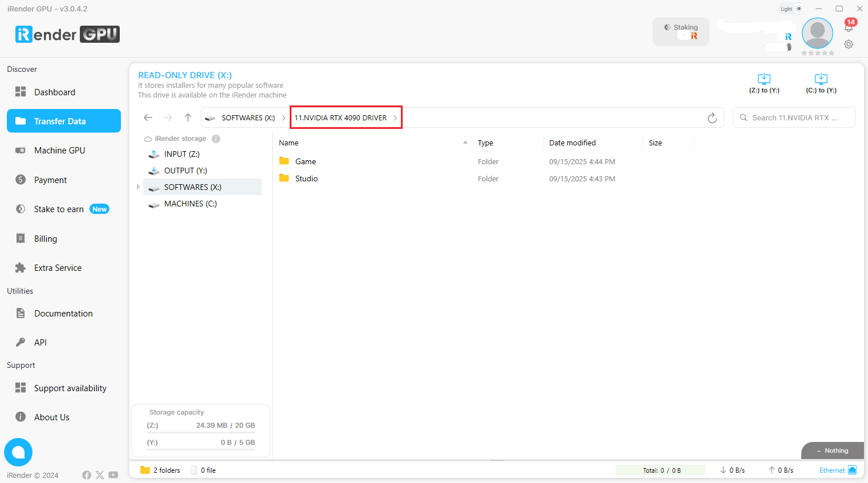Select the INPUT (Z:) drive
868x483 pixels.
tap(181, 154)
